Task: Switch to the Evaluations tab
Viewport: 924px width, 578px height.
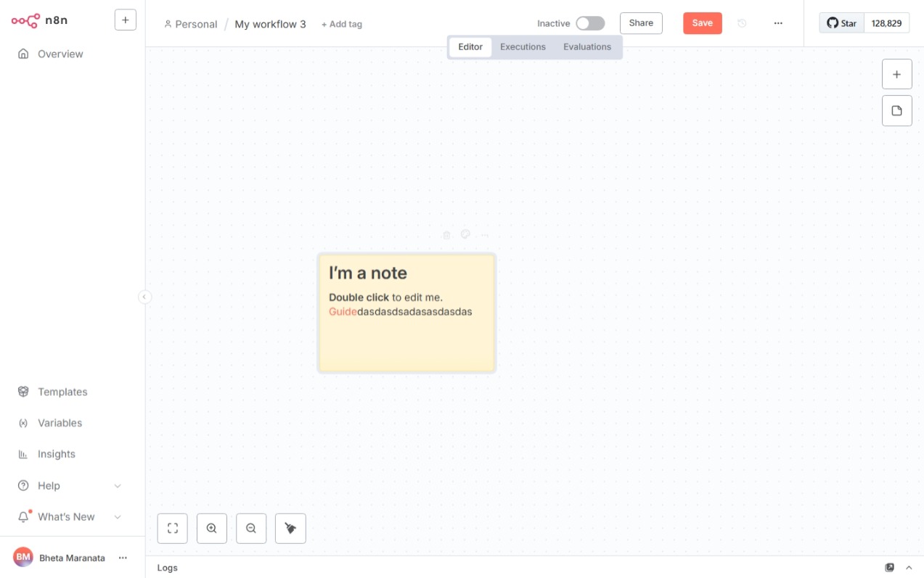Action: click(x=587, y=47)
